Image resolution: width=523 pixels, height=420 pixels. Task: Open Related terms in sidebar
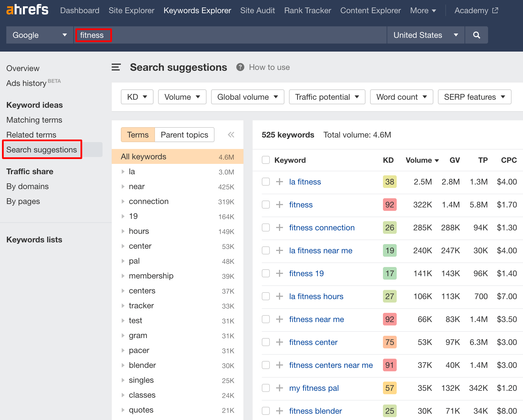click(31, 135)
